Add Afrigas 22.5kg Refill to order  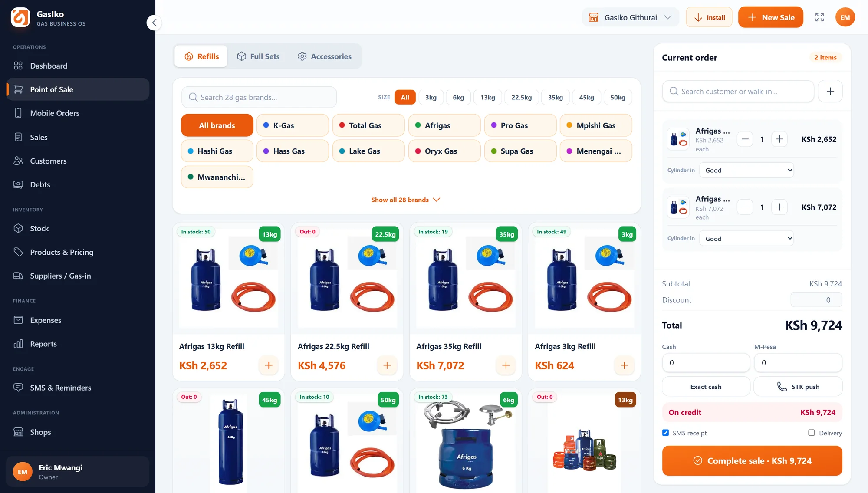point(387,365)
